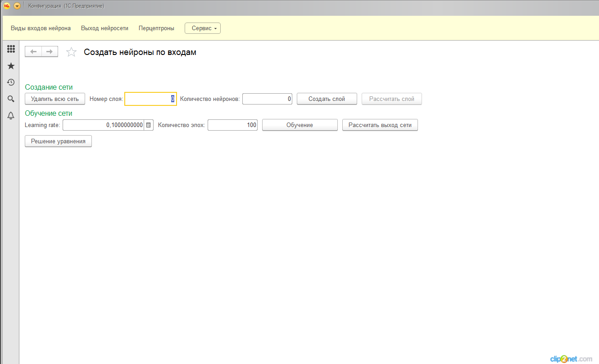Screen dimensions: 599x364
Task: Click Создать слой button
Action: pyautogui.click(x=327, y=99)
